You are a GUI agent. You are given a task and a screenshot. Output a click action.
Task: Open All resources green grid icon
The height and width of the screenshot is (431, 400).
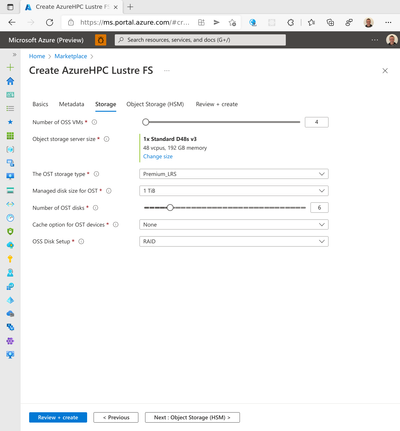point(10,136)
